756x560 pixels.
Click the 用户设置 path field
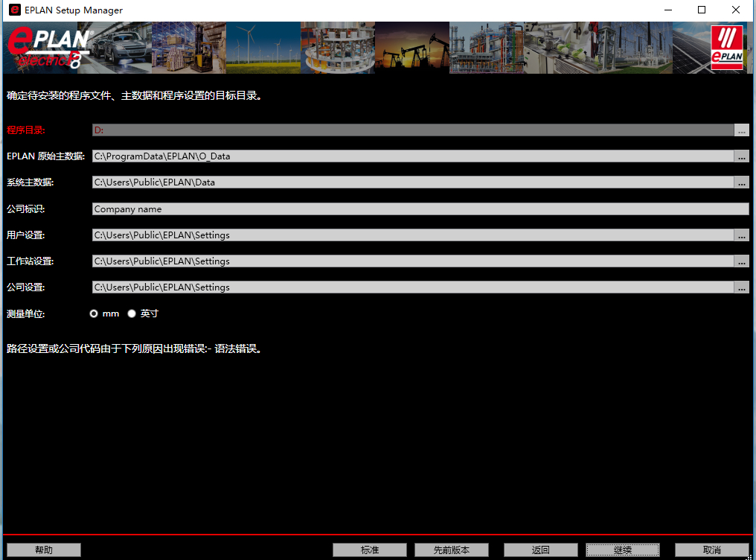point(413,235)
